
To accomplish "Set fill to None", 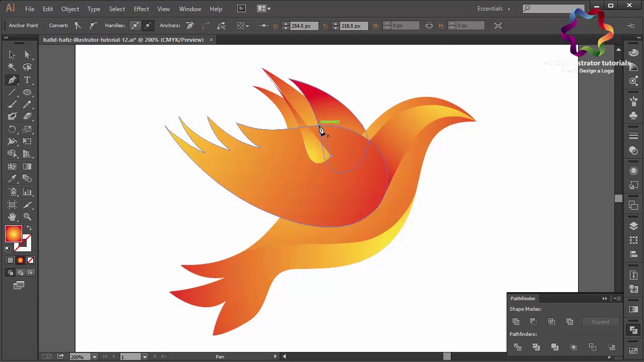I will click(x=30, y=260).
